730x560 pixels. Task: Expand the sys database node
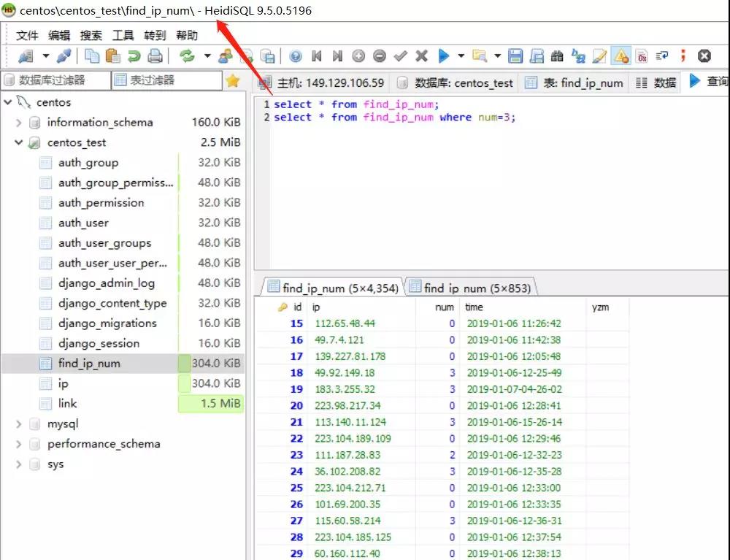[19, 464]
